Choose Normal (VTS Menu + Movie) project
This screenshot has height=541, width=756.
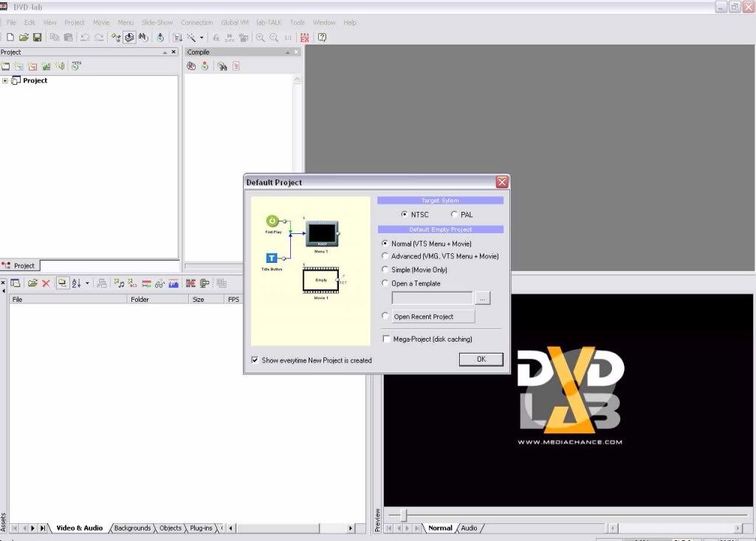click(385, 244)
